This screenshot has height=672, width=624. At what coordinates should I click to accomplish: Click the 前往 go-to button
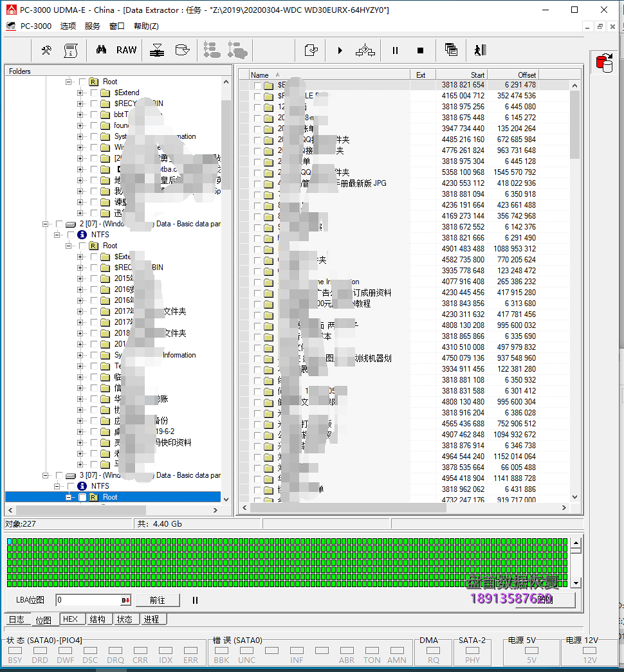pyautogui.click(x=158, y=601)
